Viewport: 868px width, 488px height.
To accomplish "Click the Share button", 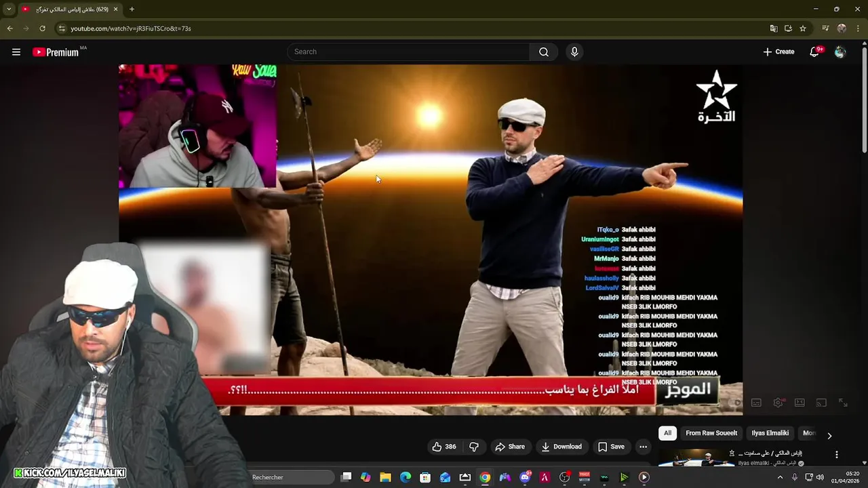I will click(x=510, y=447).
